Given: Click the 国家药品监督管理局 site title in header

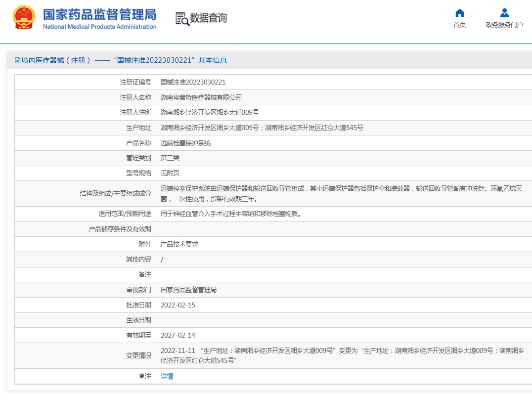Looking at the screenshot, I should (99, 15).
